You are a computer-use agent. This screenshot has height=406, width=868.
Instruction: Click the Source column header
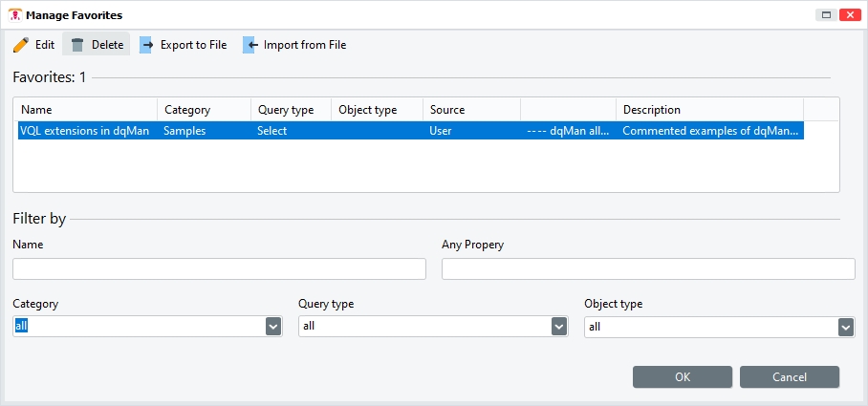[x=471, y=110]
